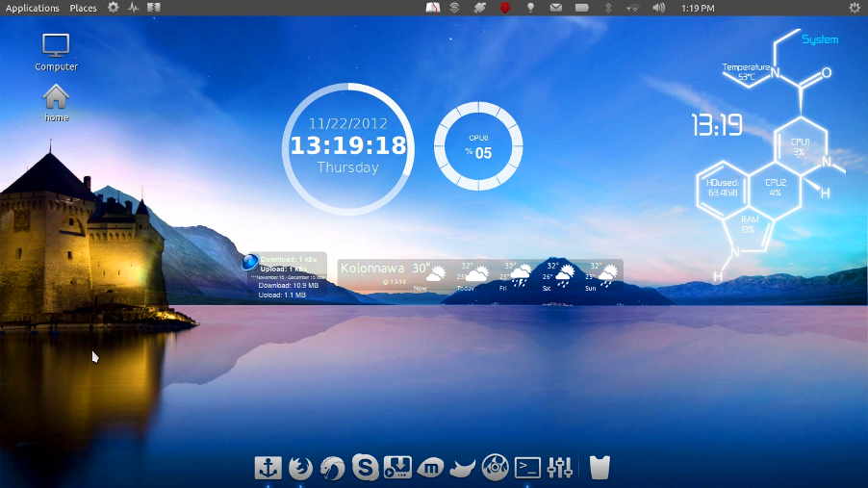This screenshot has width=868, height=488.
Task: Click the 'RAM 13%' reading
Action: (x=750, y=224)
